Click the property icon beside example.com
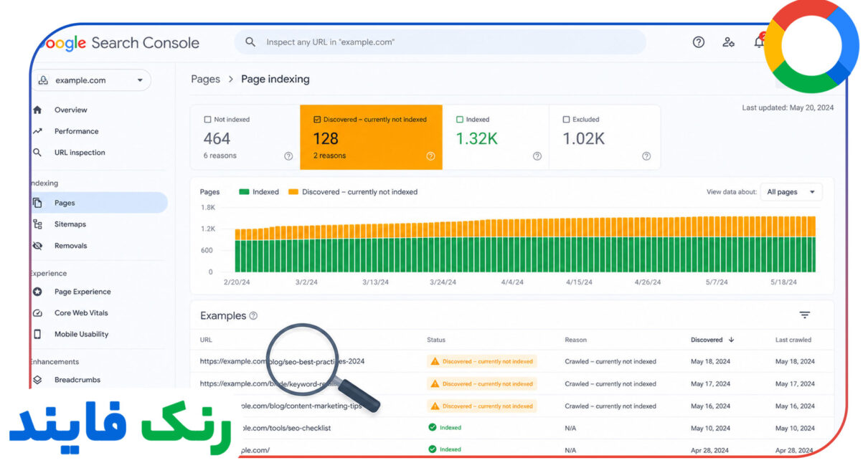This screenshot has height=473, width=868. (43, 80)
